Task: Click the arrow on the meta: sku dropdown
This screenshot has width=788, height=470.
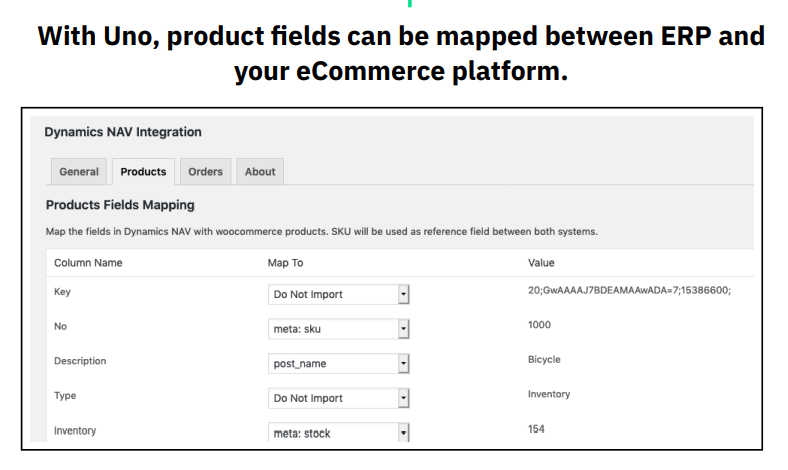Action: pos(403,329)
